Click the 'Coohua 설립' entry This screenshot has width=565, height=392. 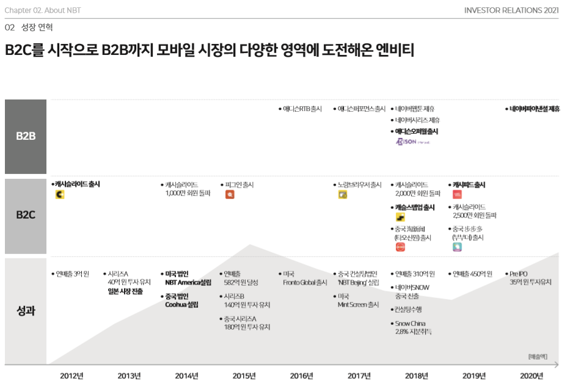[181, 305]
